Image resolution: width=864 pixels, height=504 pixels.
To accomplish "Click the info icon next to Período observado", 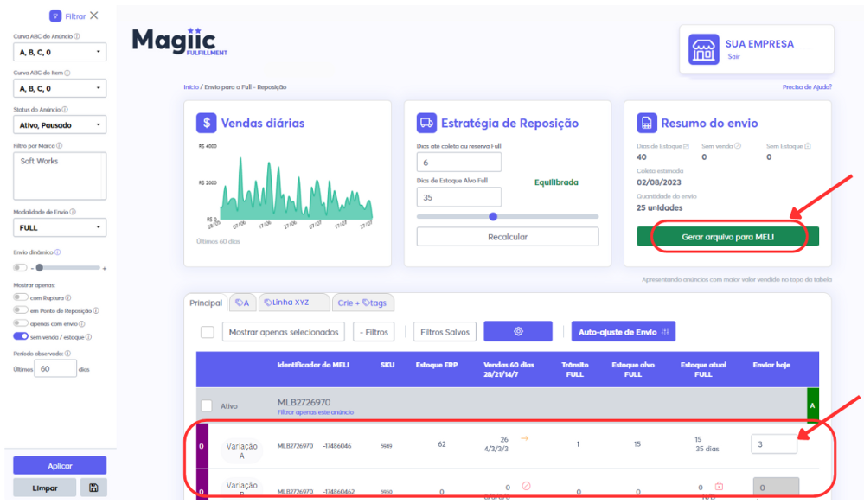I will 67,354.
